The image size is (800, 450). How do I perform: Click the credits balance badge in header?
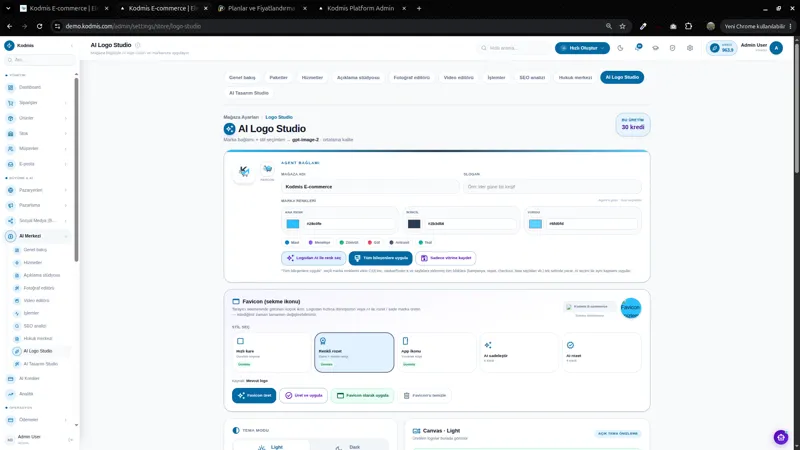pyautogui.click(x=721, y=48)
